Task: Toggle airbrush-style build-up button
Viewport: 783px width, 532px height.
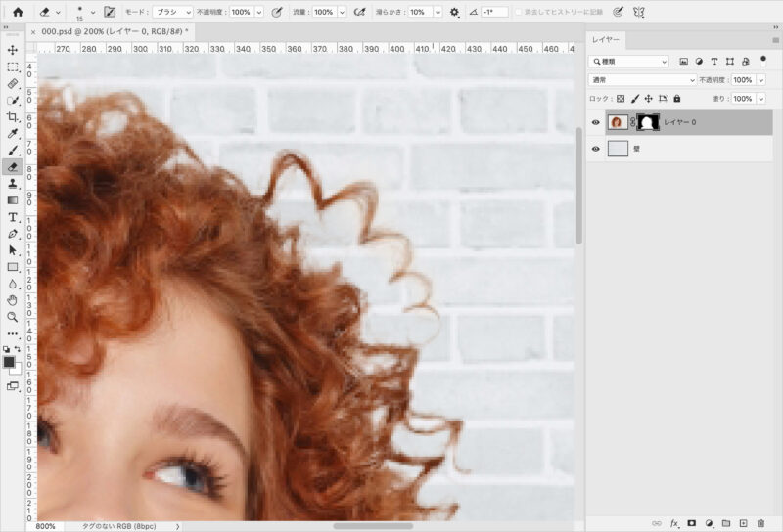Action: coord(359,12)
